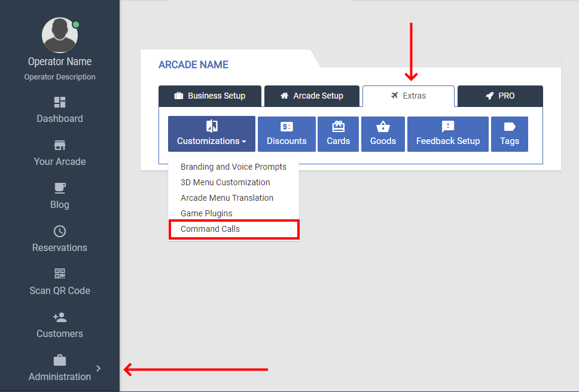Click the operator profile avatar
This screenshot has width=579, height=392.
60,35
